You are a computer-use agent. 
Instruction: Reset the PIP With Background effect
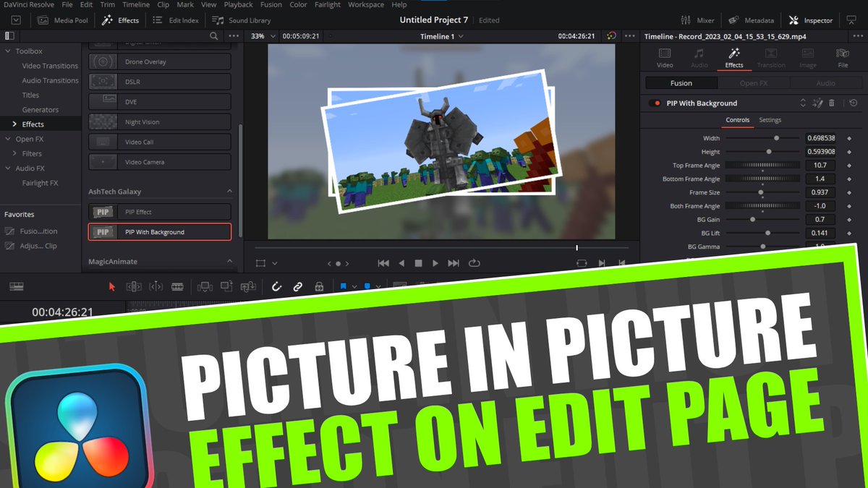(854, 103)
